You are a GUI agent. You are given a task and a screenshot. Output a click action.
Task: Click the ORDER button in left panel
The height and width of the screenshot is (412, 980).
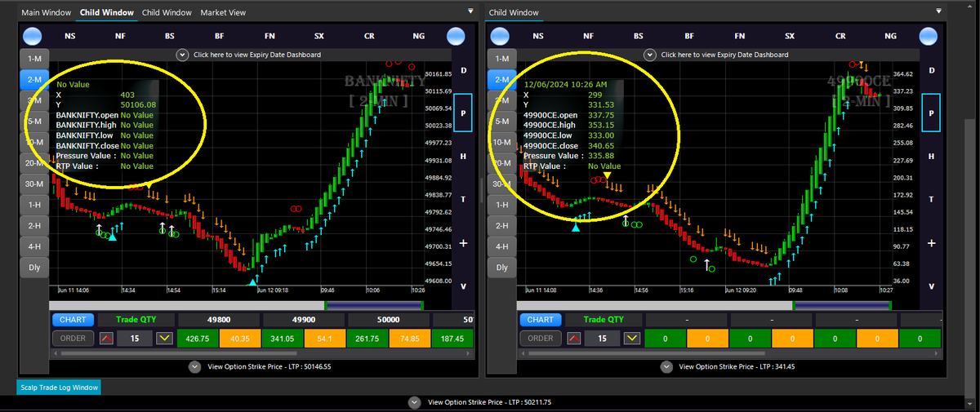coord(73,338)
